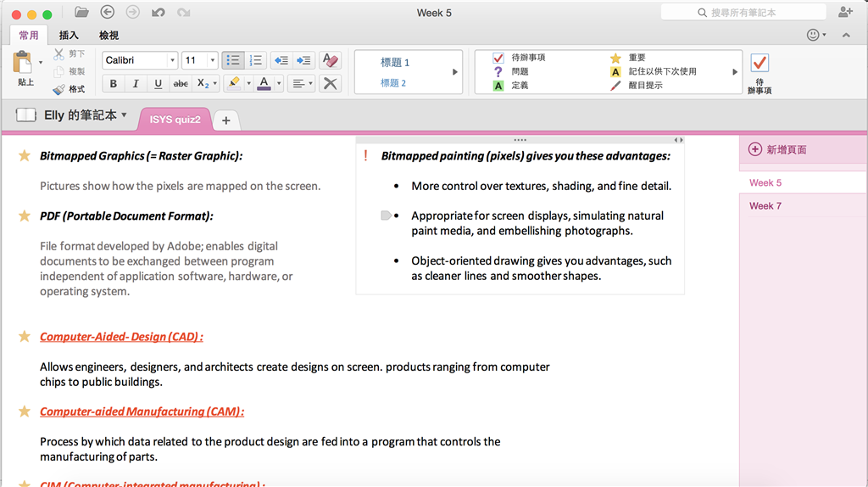Toggle italic formatting
Viewport: 868px width, 487px height.
coord(136,84)
